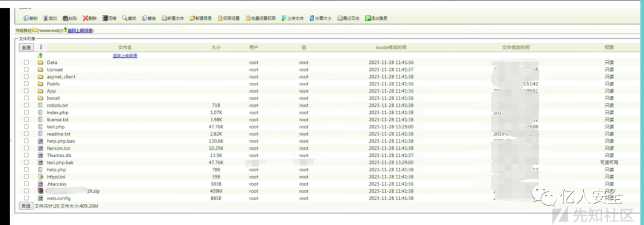Click the 上传文件 upload file icon

(x=284, y=18)
